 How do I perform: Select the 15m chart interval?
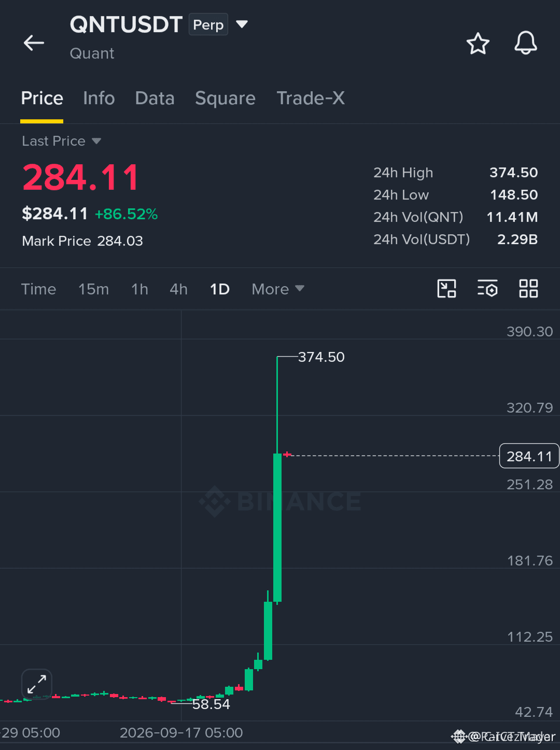94,289
